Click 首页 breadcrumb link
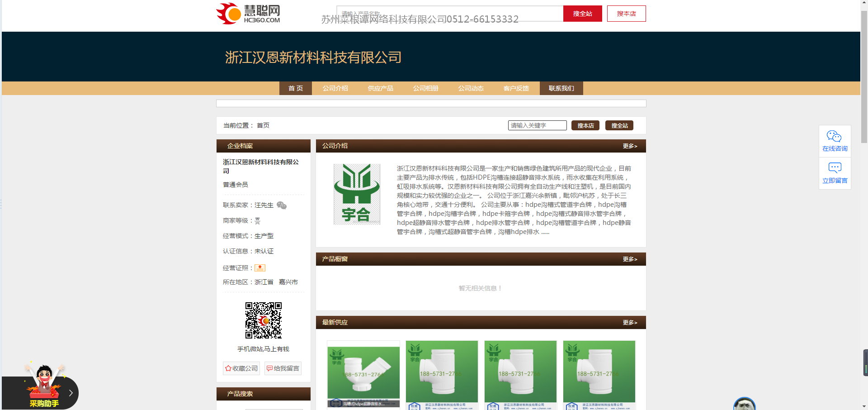 263,125
